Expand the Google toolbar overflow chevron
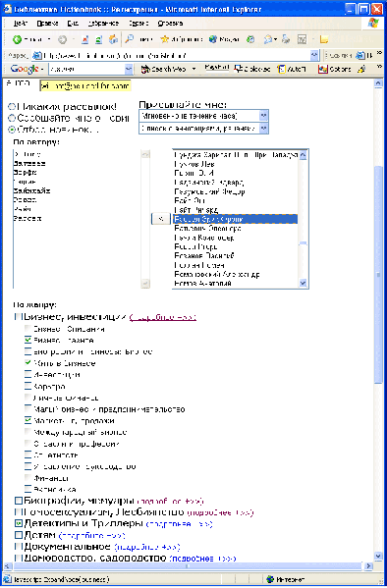 coord(379,68)
